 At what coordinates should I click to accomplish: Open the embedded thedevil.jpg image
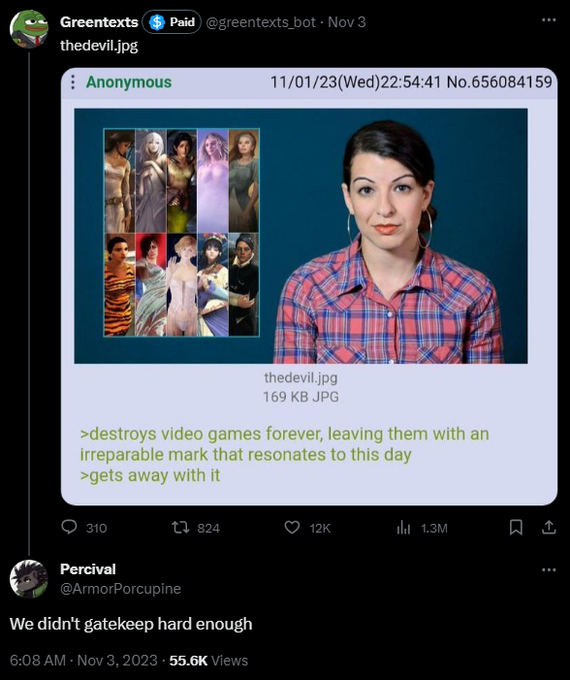pos(301,236)
